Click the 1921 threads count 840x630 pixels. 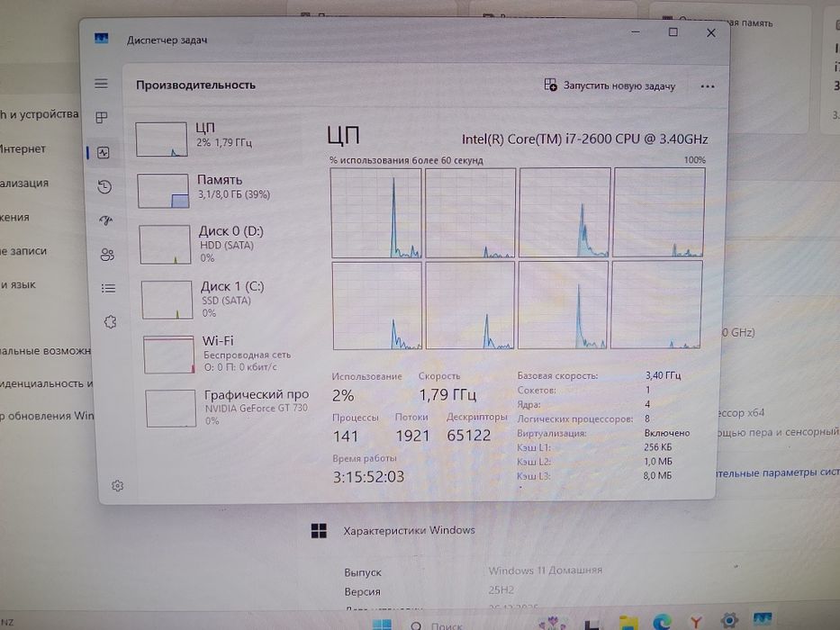tap(412, 436)
